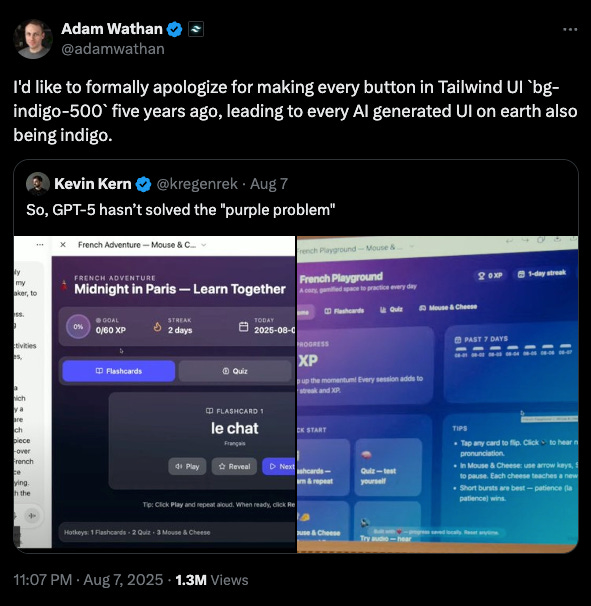Expand the French Adventure title dropdown chevron
The height and width of the screenshot is (606, 591).
point(204,245)
